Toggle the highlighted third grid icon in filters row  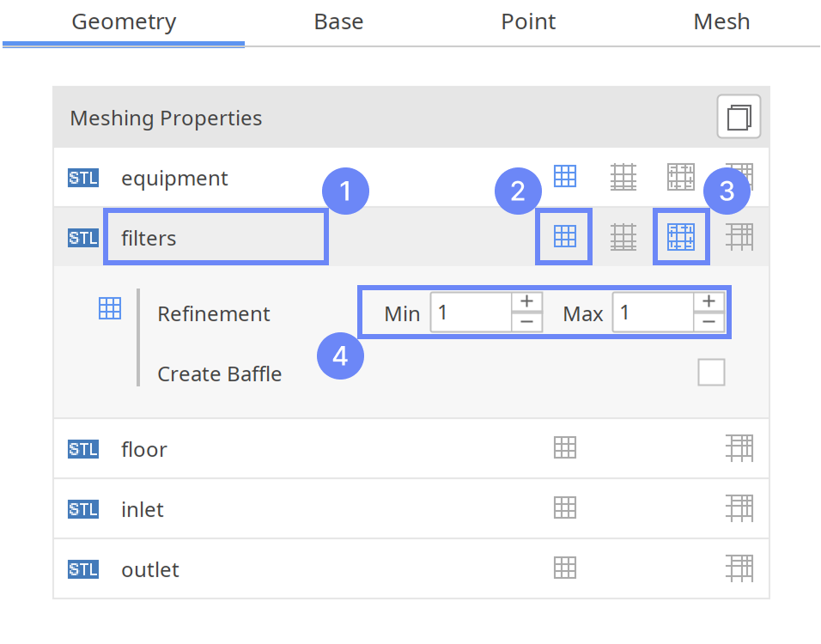coord(681,236)
